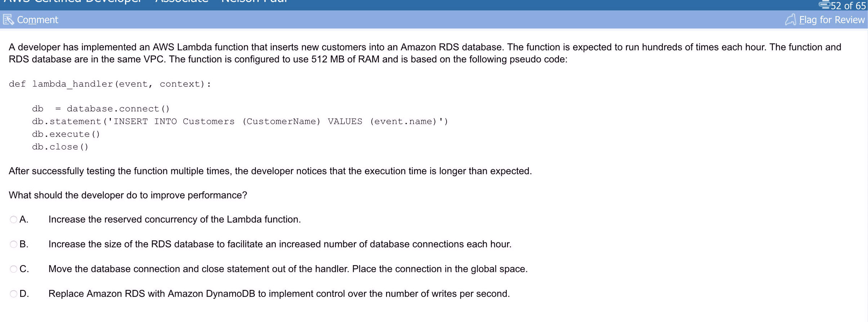The height and width of the screenshot is (322, 868).
Task: Click answer text about increasing RDS size
Action: tap(280, 244)
